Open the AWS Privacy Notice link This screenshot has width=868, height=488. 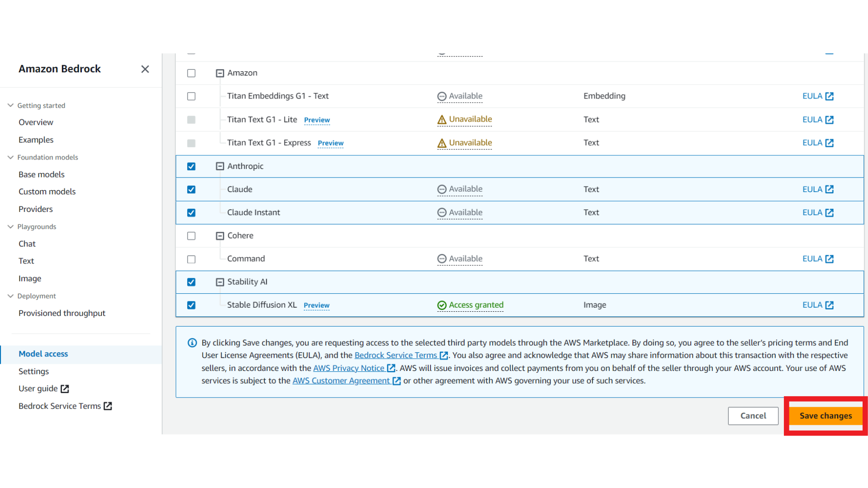(349, 368)
